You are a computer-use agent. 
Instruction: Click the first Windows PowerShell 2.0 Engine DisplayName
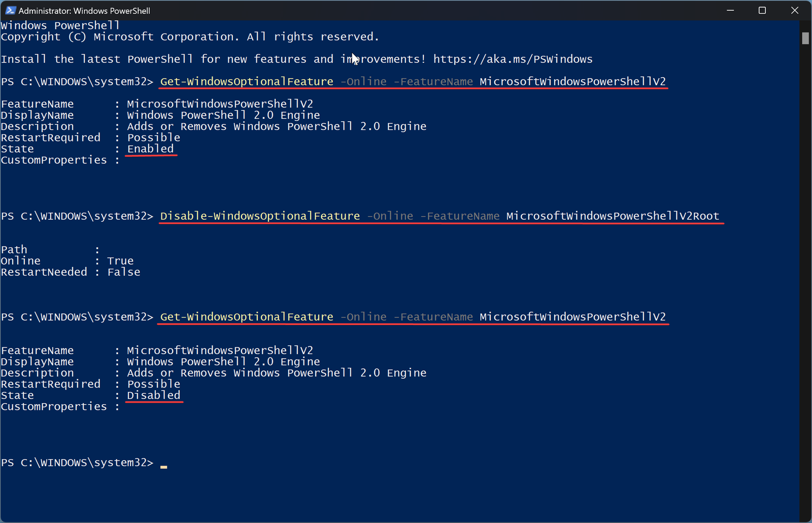(223, 115)
